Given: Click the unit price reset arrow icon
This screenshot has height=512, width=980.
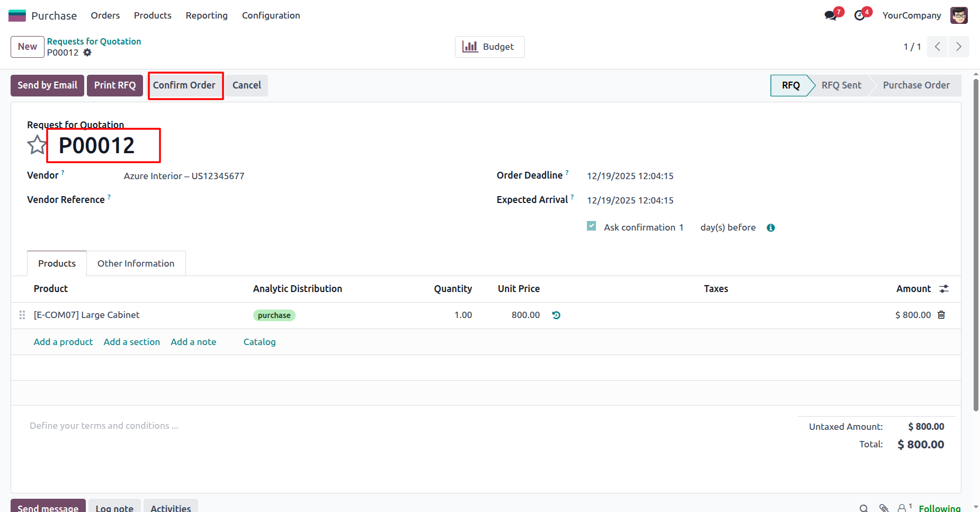Looking at the screenshot, I should tap(556, 315).
